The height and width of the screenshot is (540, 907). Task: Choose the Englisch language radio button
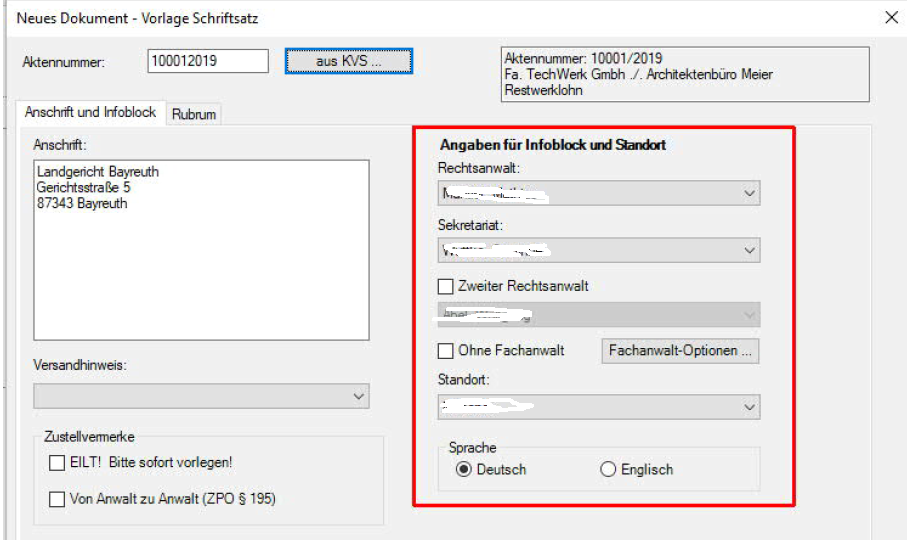[x=608, y=470]
